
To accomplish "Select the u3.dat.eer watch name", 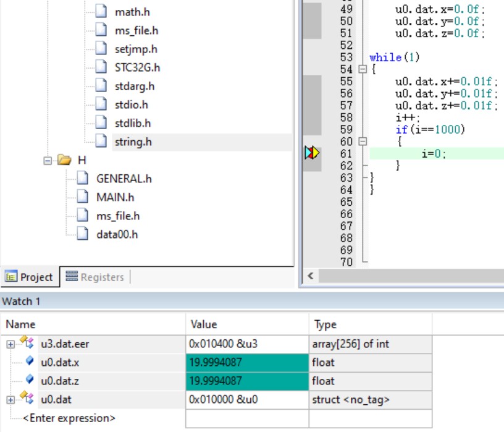I will coord(65,344).
